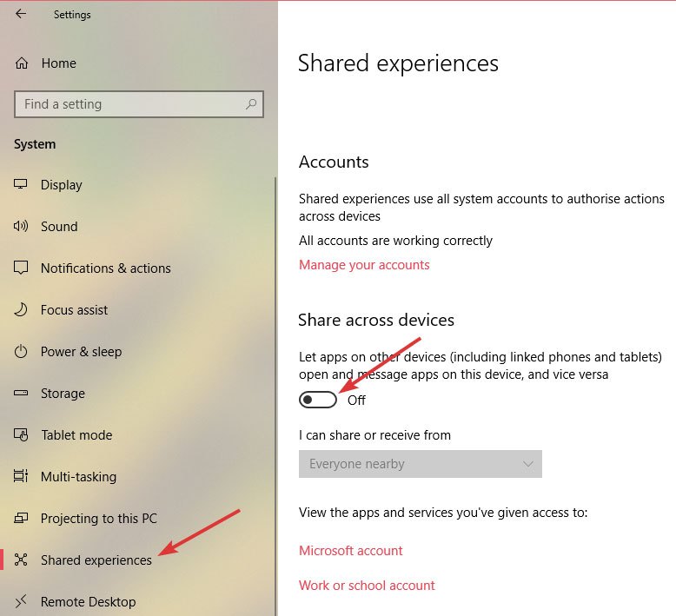The height and width of the screenshot is (616, 676).
Task: Click the Focus assist moon icon
Action: (x=21, y=309)
